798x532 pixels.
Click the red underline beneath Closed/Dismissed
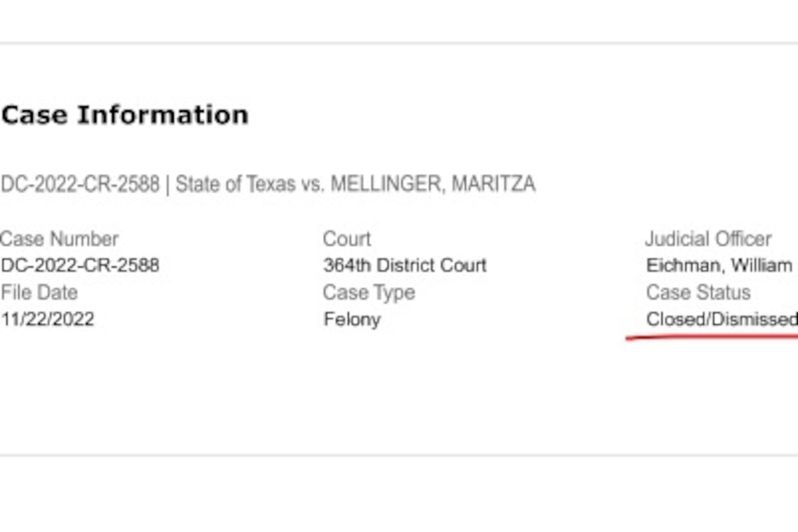712,337
